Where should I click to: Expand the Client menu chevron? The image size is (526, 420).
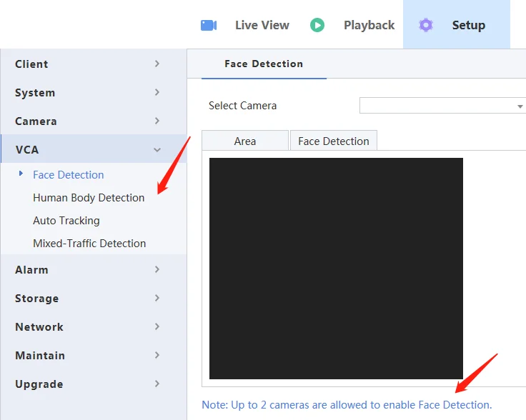(157, 64)
